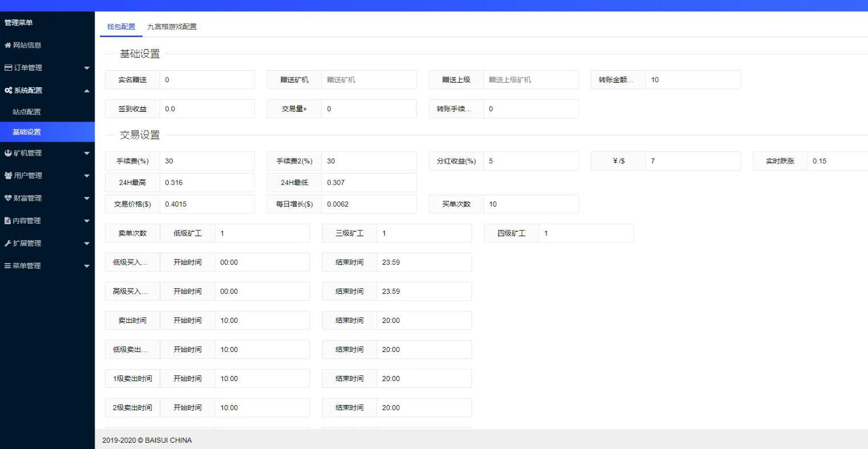Switch to the 九宫格游戏配置 tab
Viewport: 868px width, 449px height.
pyautogui.click(x=172, y=27)
